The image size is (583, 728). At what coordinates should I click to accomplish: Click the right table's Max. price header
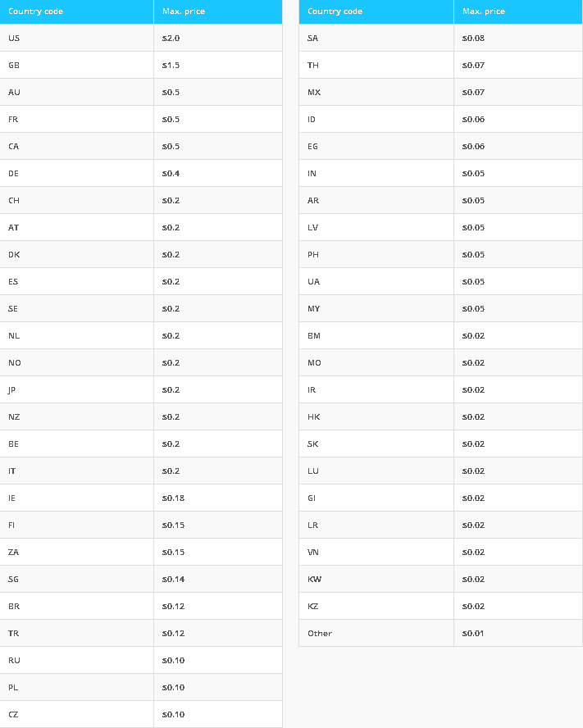coord(518,11)
